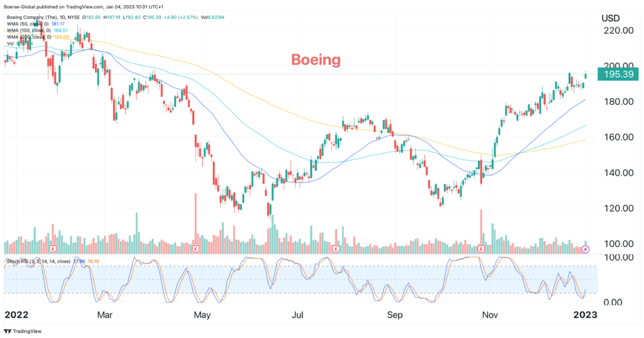644x338 pixels.
Task: Click the red Boeing title text
Action: [316, 60]
